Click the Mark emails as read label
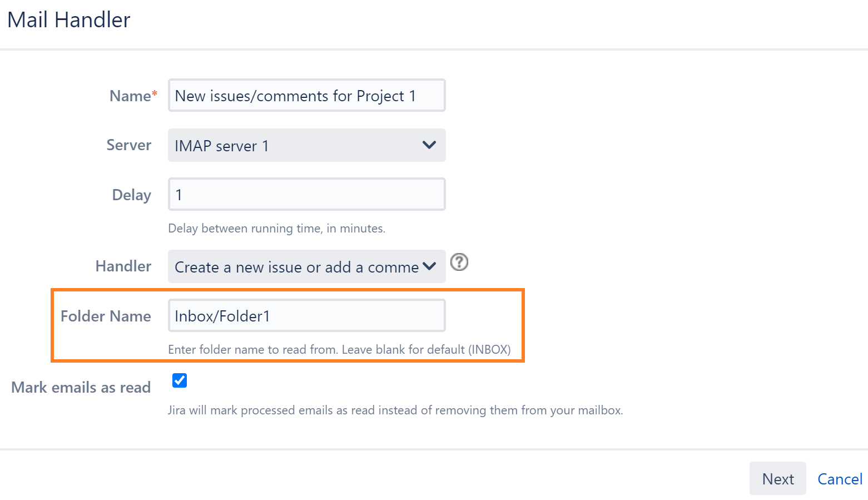This screenshot has width=868, height=500. point(81,387)
